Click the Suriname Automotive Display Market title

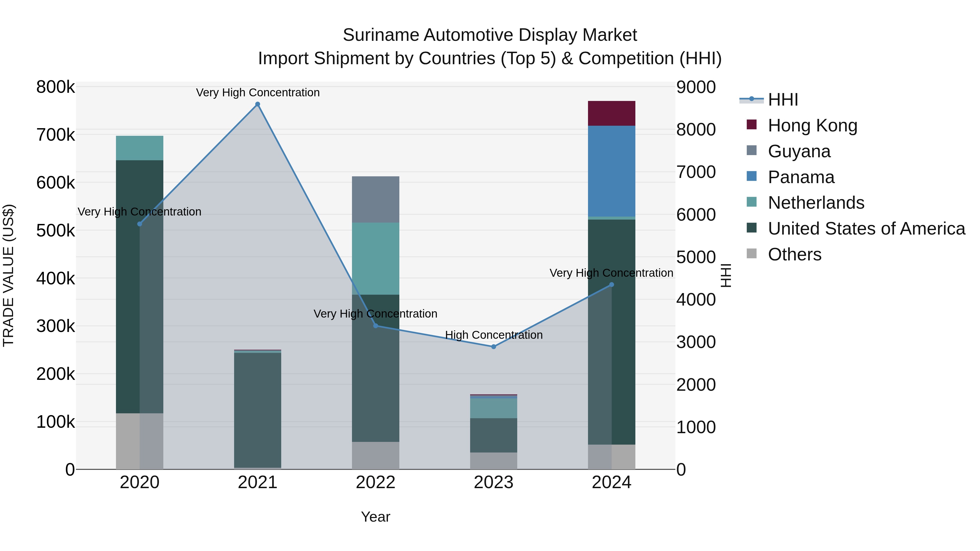(490, 35)
